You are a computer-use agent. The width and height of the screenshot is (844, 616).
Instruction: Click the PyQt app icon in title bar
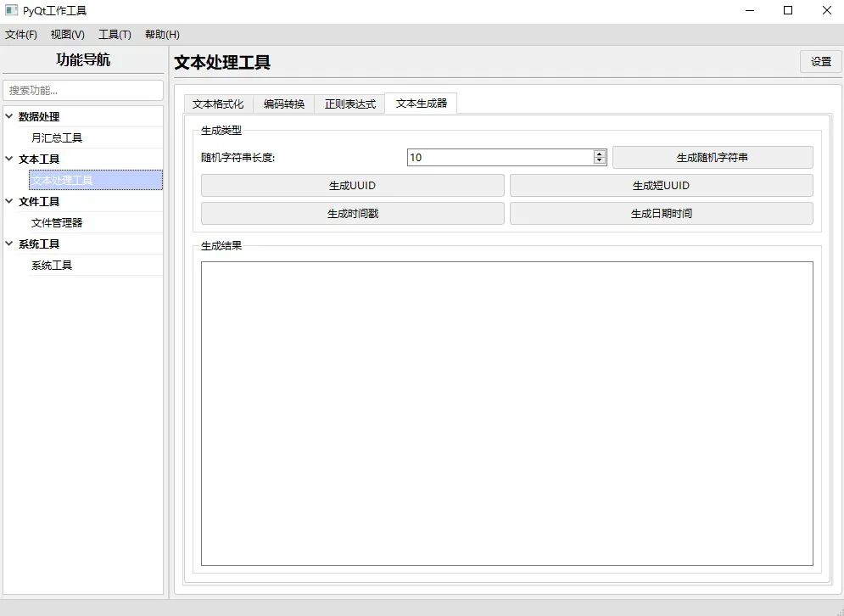(x=11, y=10)
